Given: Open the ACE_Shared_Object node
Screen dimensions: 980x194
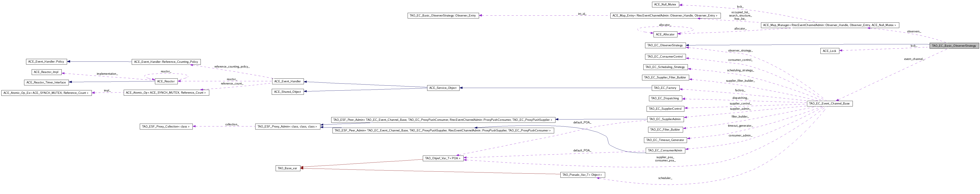Looking at the screenshot, I should tap(288, 92).
